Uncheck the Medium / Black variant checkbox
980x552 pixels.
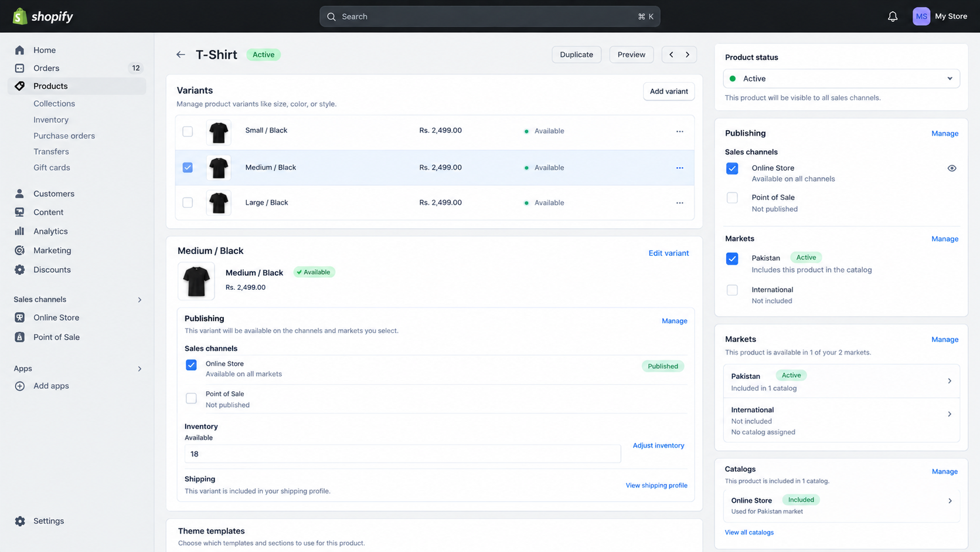(x=188, y=168)
